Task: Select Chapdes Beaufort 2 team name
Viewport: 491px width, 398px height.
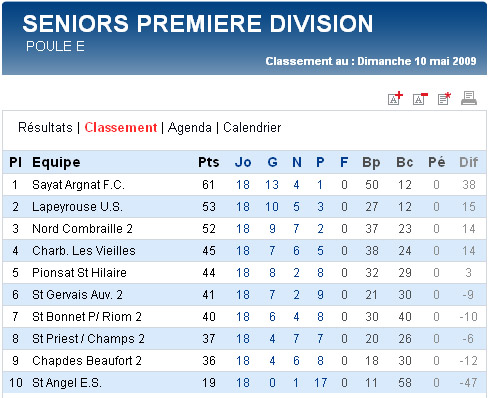Action: tap(87, 361)
